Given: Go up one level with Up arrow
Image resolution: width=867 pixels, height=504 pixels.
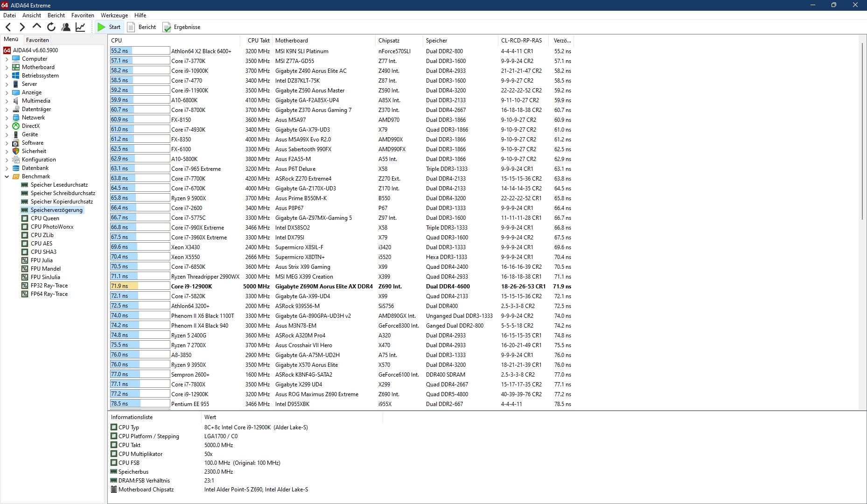Looking at the screenshot, I should click(36, 26).
